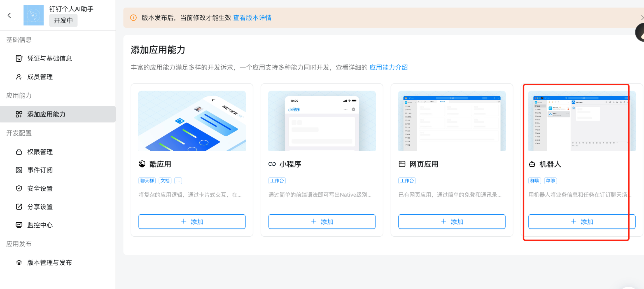This screenshot has height=289, width=644.
Task: Click the orange info icon in banner
Action: [x=134, y=18]
